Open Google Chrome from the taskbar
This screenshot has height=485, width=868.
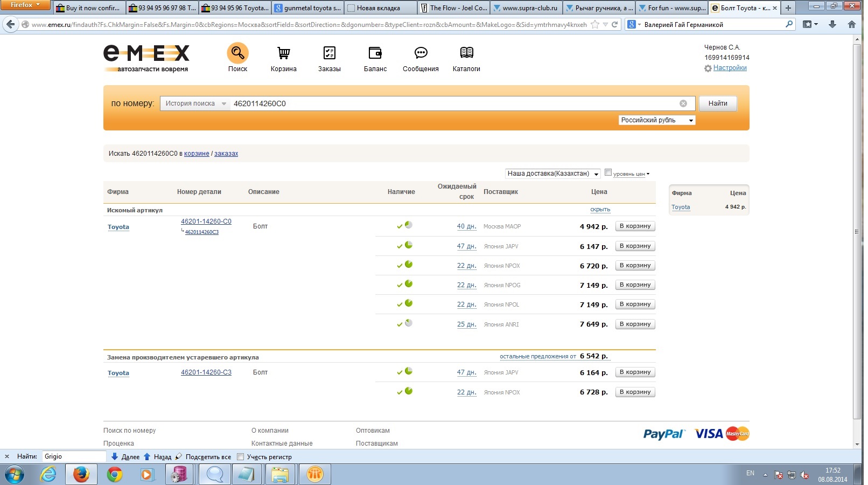pyautogui.click(x=114, y=475)
